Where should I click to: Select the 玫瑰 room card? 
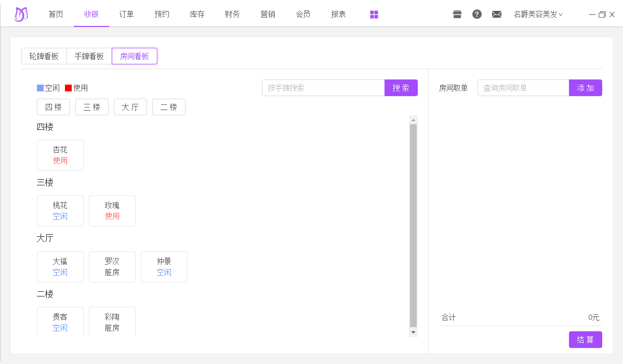tap(112, 211)
